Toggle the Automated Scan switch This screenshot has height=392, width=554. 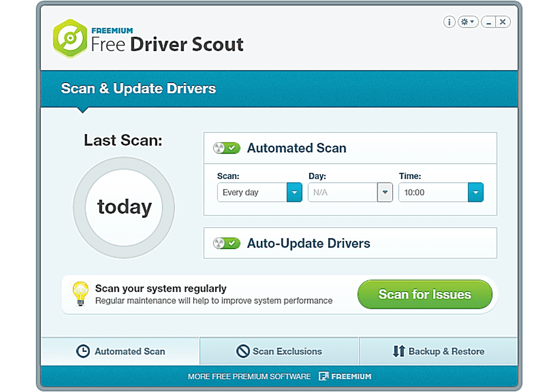tap(227, 148)
